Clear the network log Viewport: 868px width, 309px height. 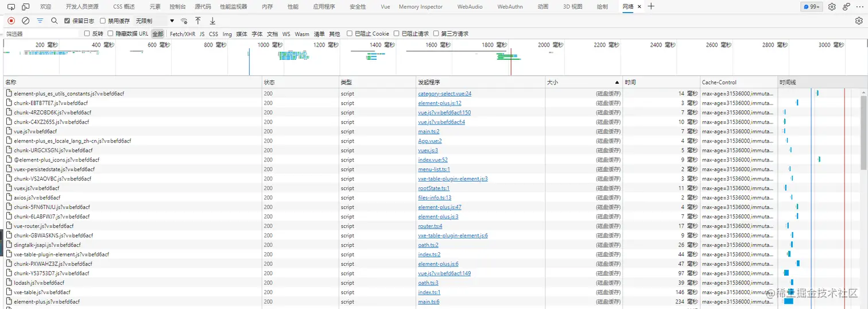(25, 21)
